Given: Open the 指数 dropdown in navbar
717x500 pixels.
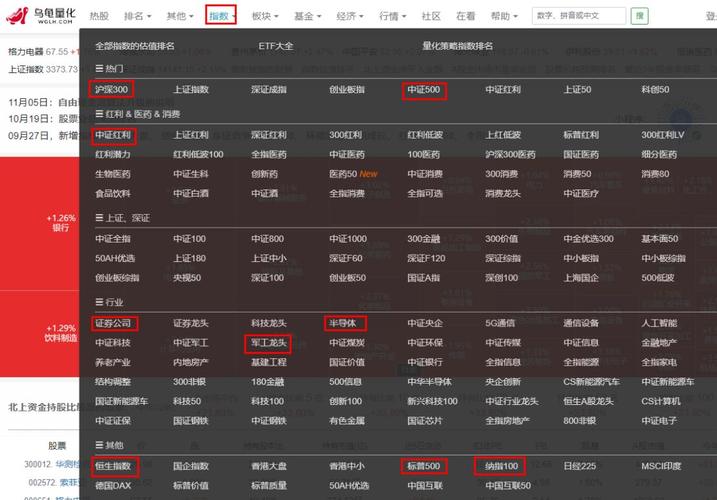Looking at the screenshot, I should (221, 16).
